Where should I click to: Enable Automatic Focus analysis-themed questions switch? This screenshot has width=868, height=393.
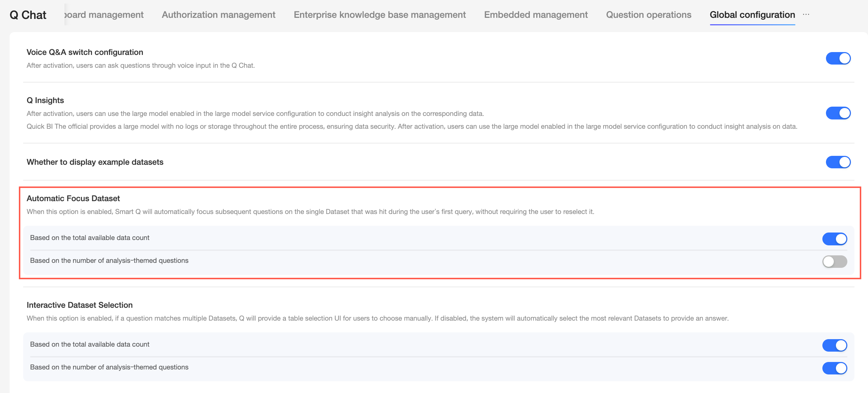[x=834, y=261]
